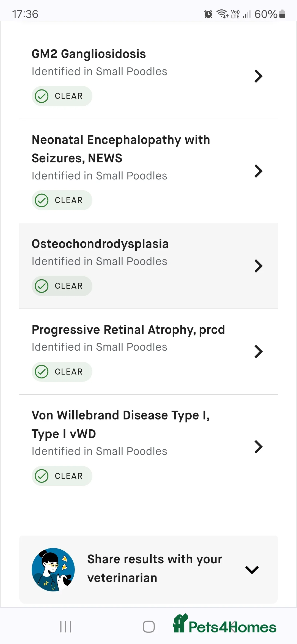Open Progressive Retinal Atrophy chevron arrow
Viewport: 297px width, 644px height.
(x=258, y=352)
